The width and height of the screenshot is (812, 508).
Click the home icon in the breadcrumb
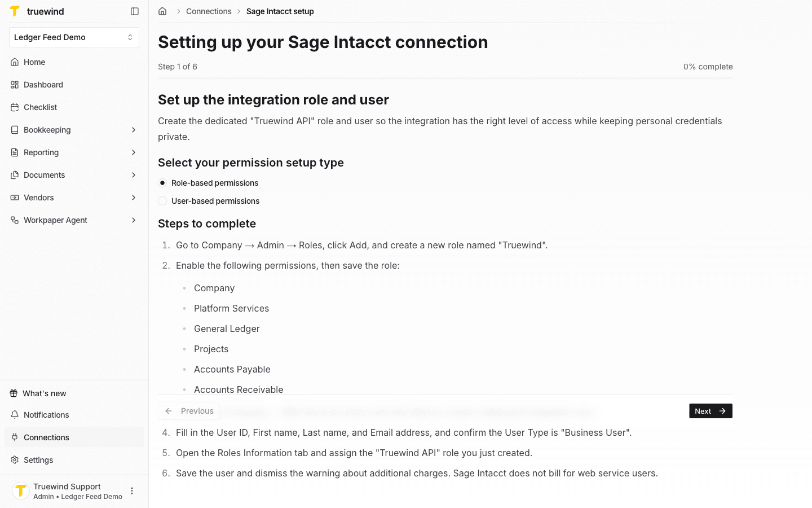pyautogui.click(x=162, y=11)
